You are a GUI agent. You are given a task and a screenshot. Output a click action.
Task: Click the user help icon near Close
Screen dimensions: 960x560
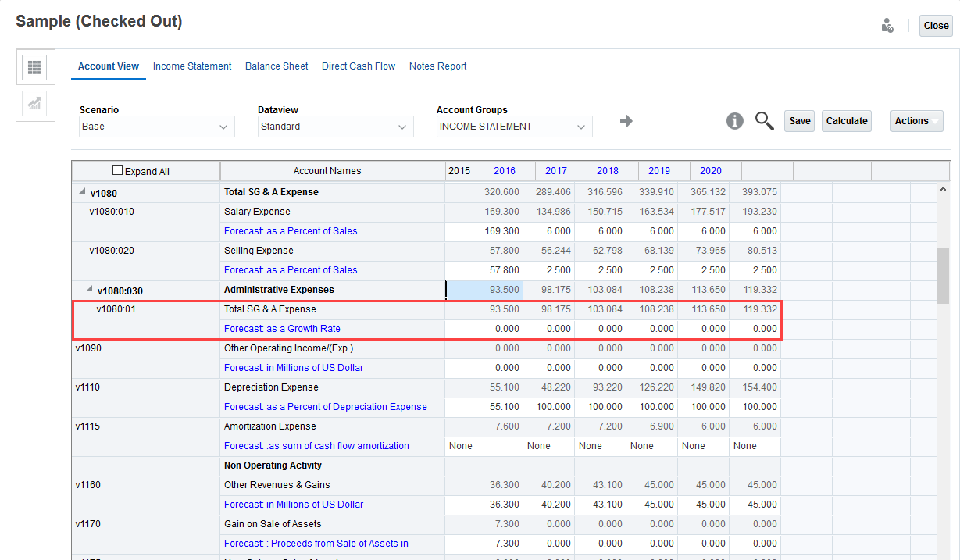[887, 26]
